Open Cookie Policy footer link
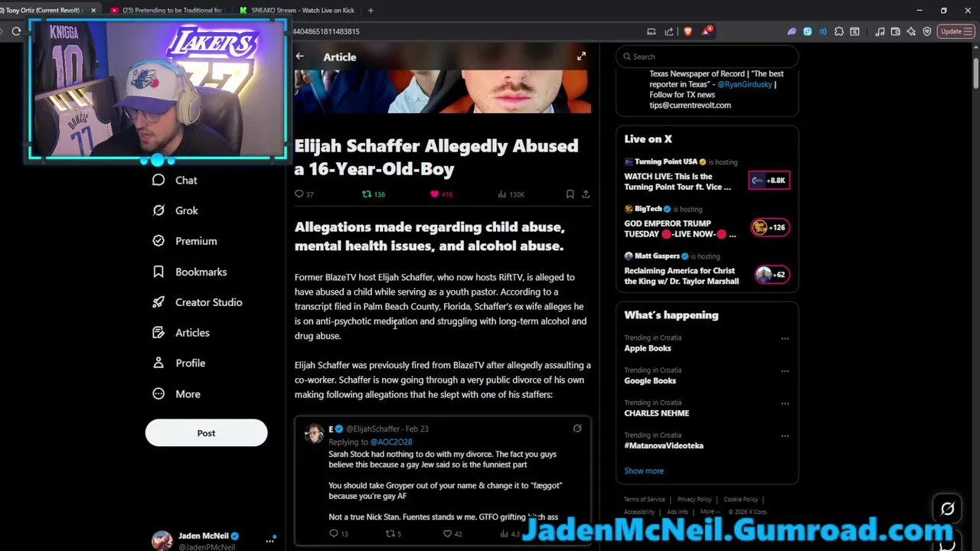Image resolution: width=980 pixels, height=551 pixels. (741, 500)
